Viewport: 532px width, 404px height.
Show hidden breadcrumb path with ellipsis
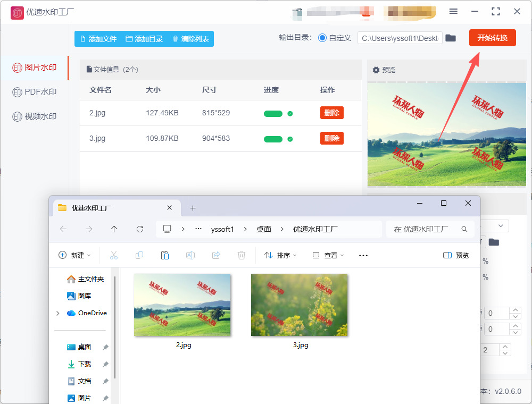198,229
